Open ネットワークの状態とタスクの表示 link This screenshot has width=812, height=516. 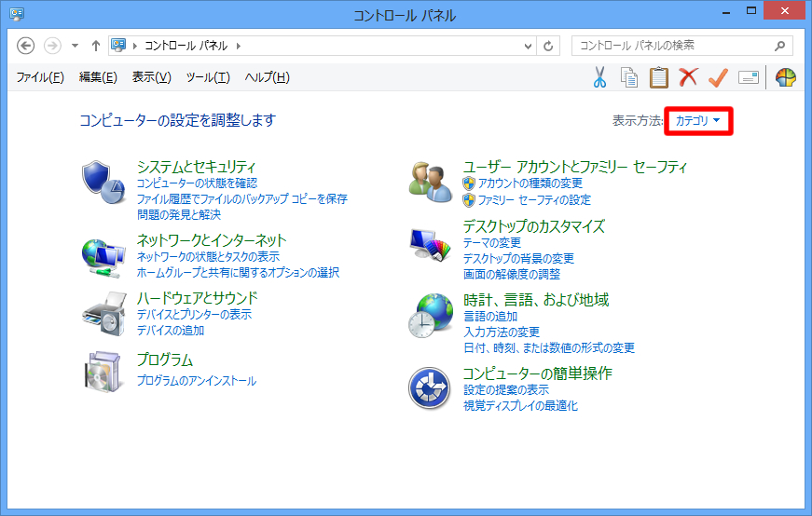(208, 257)
